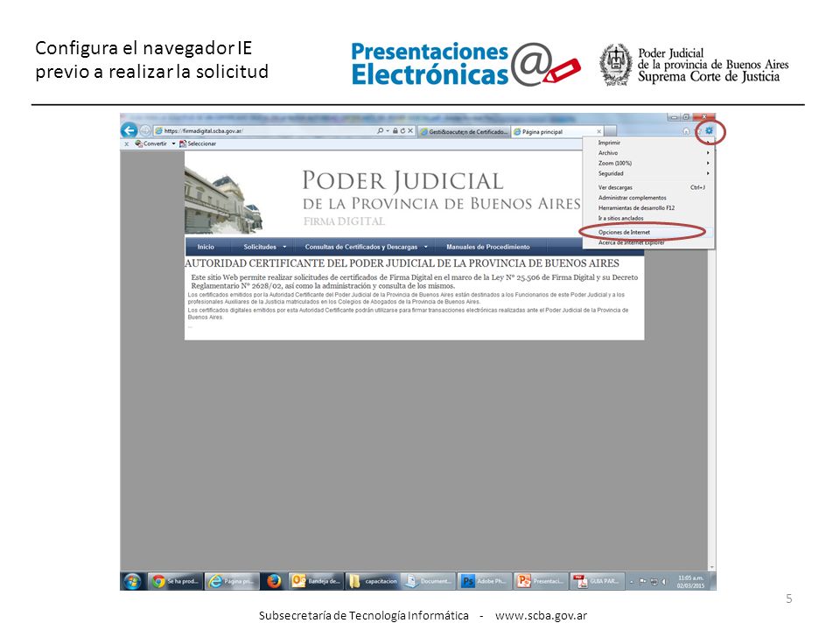
Task: Open the Document... taskbar item
Action: (429, 581)
